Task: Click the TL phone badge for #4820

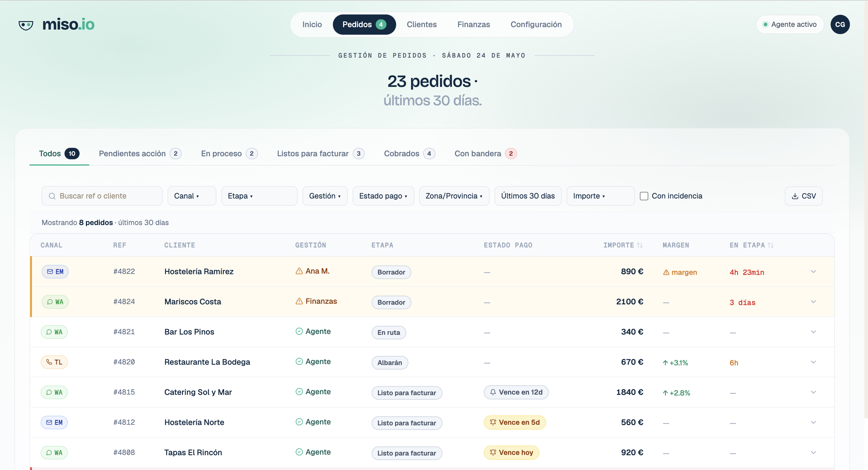Action: click(54, 362)
